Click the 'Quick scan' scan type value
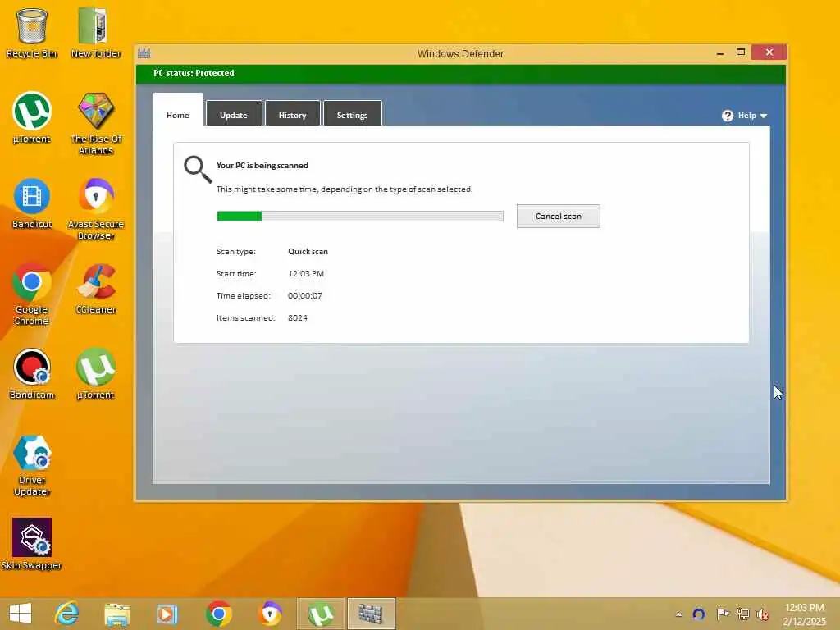 click(308, 251)
